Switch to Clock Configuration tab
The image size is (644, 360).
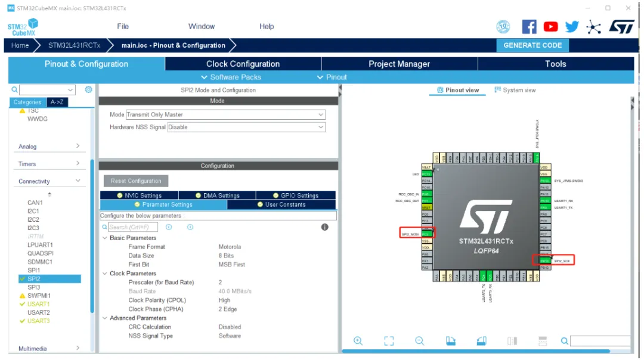point(243,64)
